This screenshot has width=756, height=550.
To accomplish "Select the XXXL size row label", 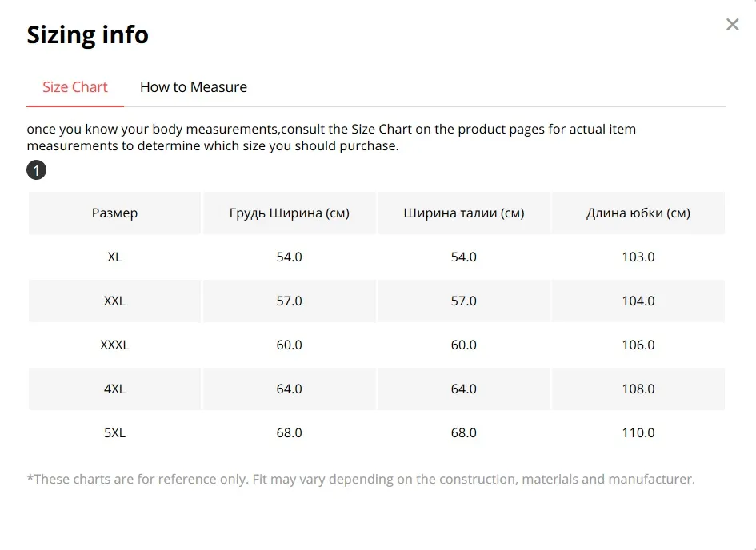I will click(114, 345).
